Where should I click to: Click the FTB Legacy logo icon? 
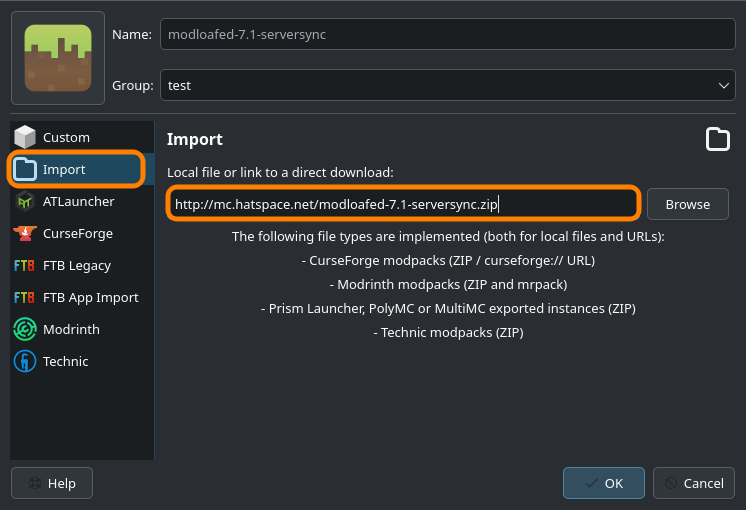click(26, 266)
